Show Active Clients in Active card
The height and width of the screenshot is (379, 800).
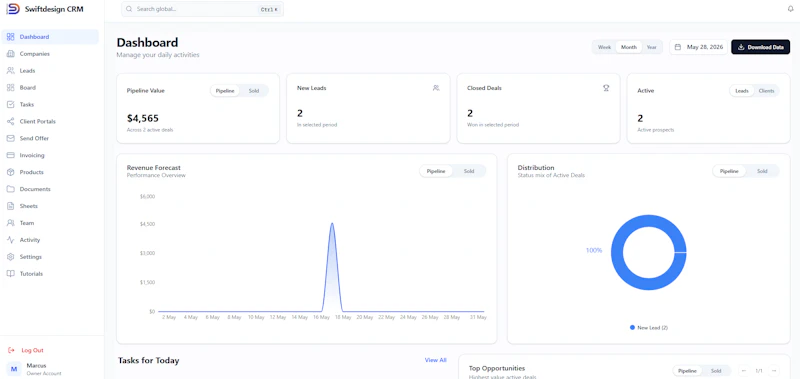point(766,91)
